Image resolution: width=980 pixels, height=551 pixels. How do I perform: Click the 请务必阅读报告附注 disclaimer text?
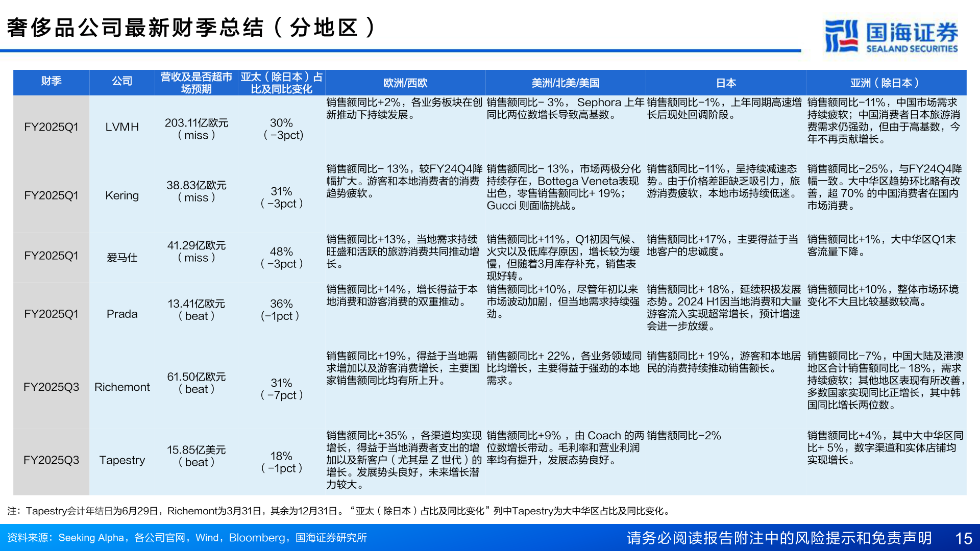tap(779, 538)
